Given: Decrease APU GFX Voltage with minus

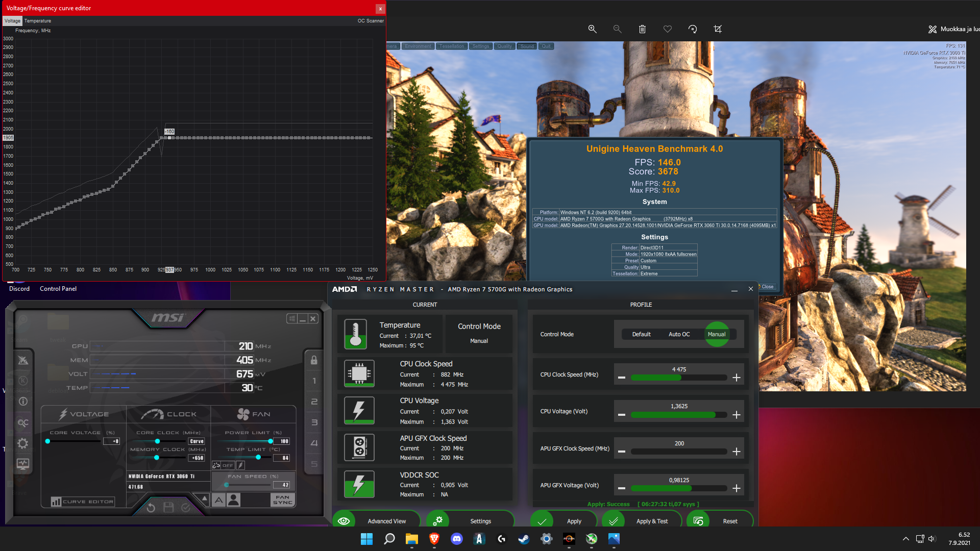Looking at the screenshot, I should (622, 488).
